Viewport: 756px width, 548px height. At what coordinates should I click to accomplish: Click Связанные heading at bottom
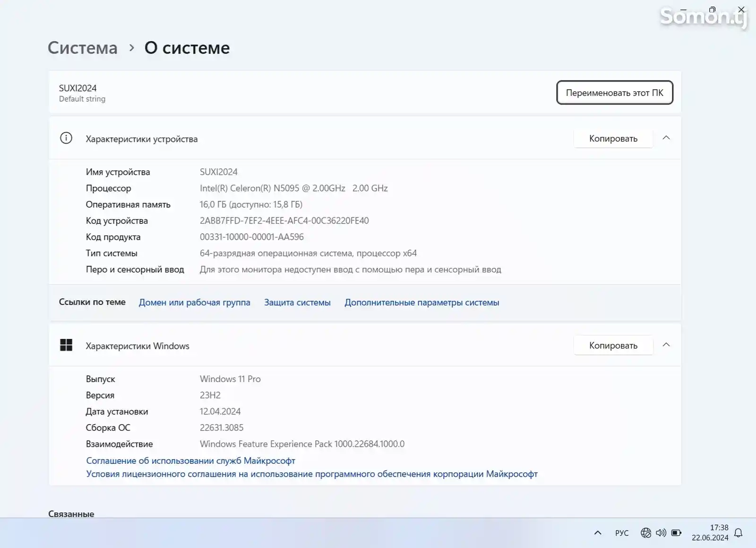[71, 514]
